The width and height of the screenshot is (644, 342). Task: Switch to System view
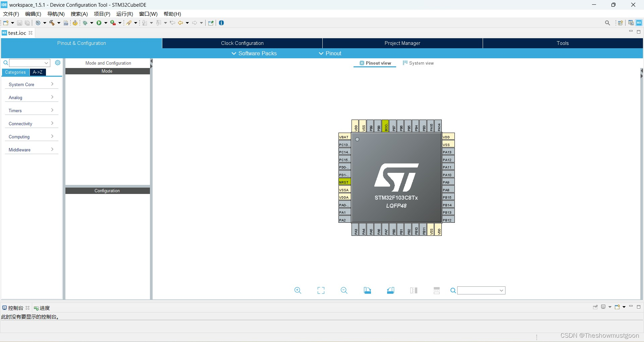[418, 63]
